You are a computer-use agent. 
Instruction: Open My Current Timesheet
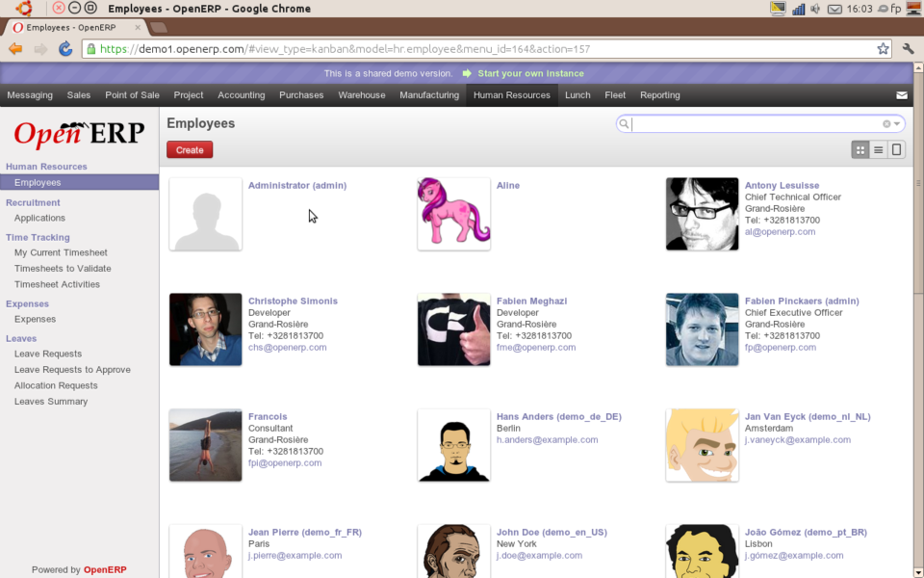pyautogui.click(x=62, y=252)
